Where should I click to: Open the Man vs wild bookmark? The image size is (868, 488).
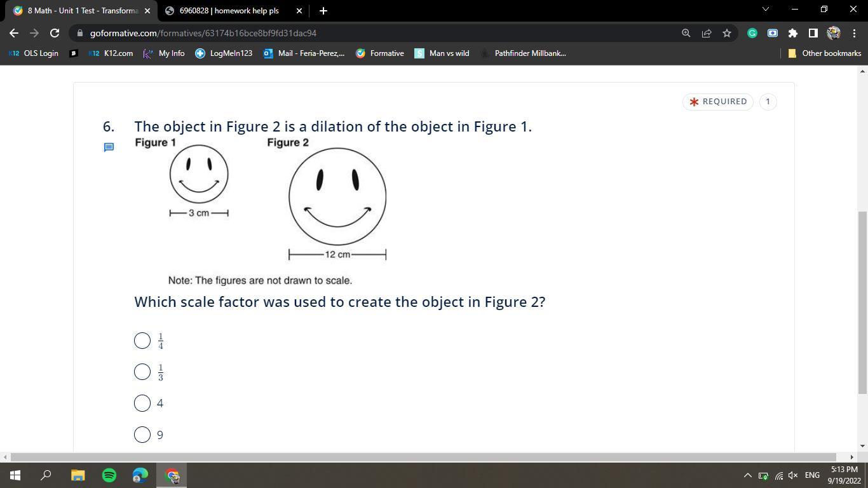[x=442, y=53]
